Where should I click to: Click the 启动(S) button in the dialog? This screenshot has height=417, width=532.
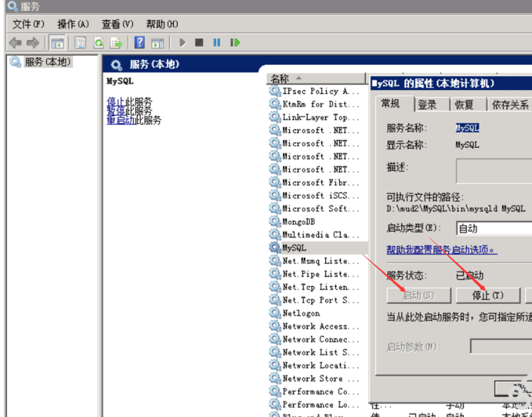[x=418, y=295]
